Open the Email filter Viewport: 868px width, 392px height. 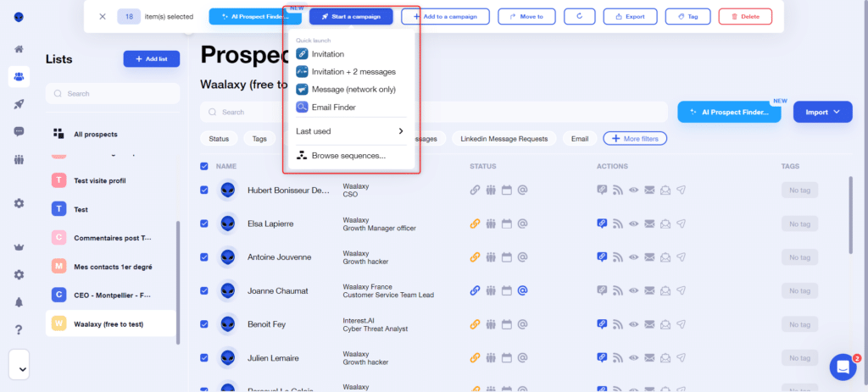click(x=580, y=139)
